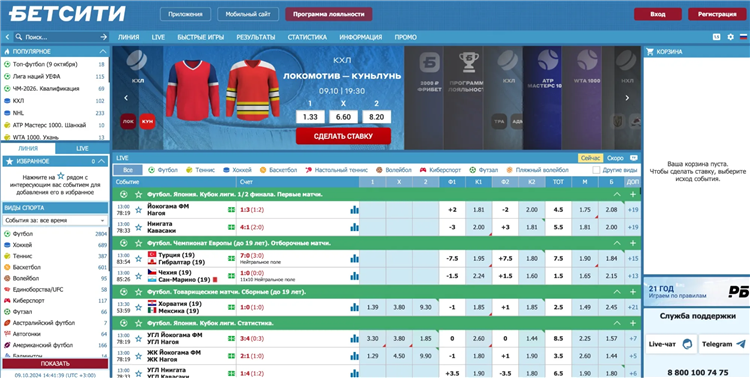This screenshot has height=378, width=750.
Task: Collapse the Популярное panel
Action: tap(102, 51)
